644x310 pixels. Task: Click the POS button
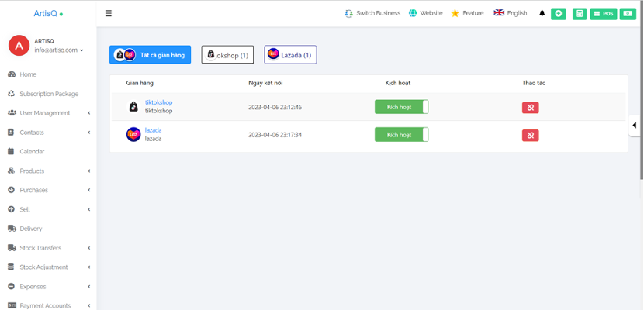coord(603,13)
